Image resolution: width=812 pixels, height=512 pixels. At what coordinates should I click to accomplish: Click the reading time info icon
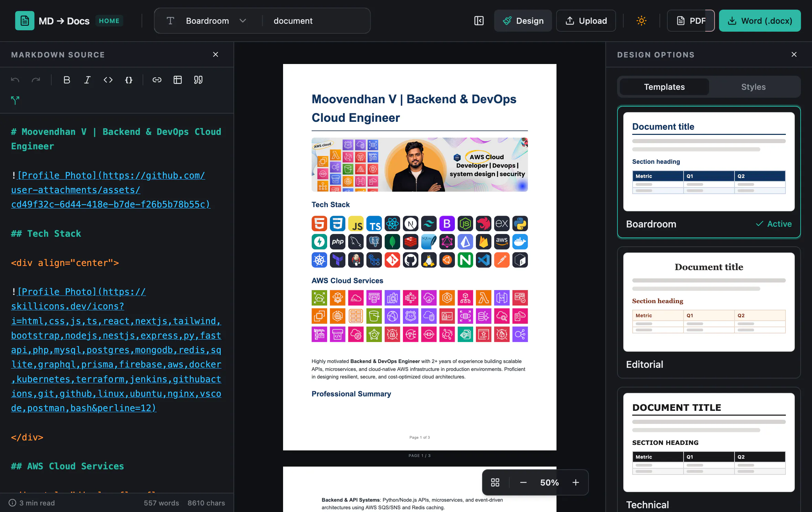coord(12,503)
